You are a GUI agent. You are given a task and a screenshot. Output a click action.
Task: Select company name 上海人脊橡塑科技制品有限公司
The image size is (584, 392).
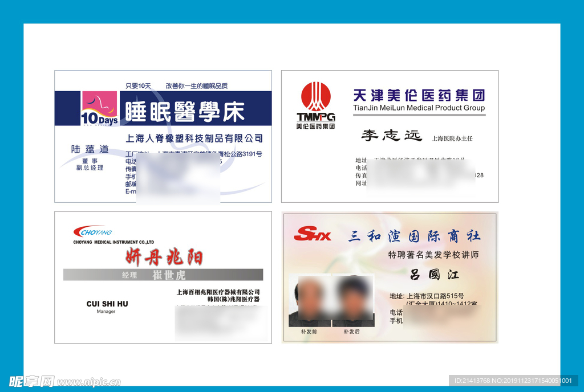click(194, 138)
